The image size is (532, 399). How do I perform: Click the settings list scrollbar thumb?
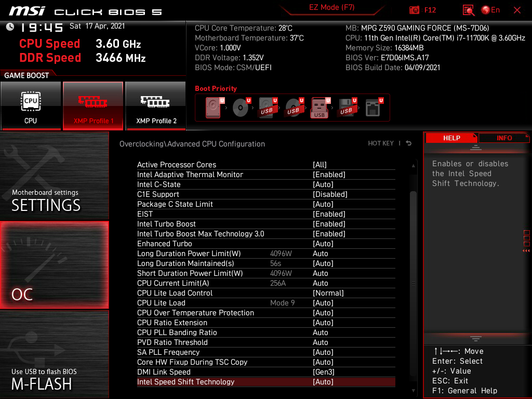pos(413,283)
